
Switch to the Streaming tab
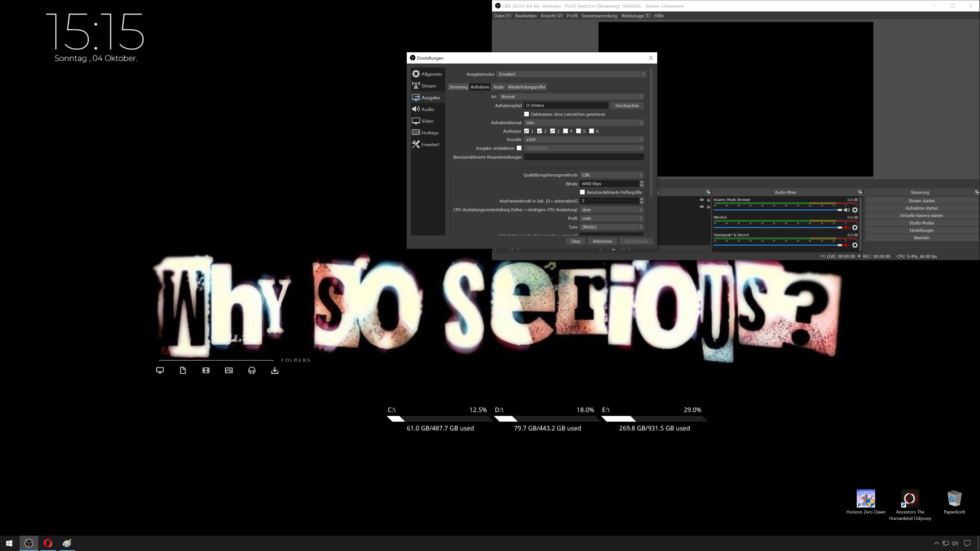458,87
